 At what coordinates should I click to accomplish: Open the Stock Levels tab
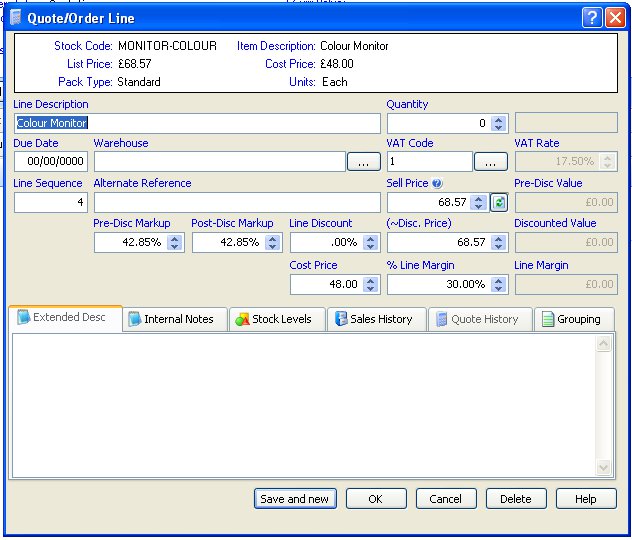click(277, 320)
